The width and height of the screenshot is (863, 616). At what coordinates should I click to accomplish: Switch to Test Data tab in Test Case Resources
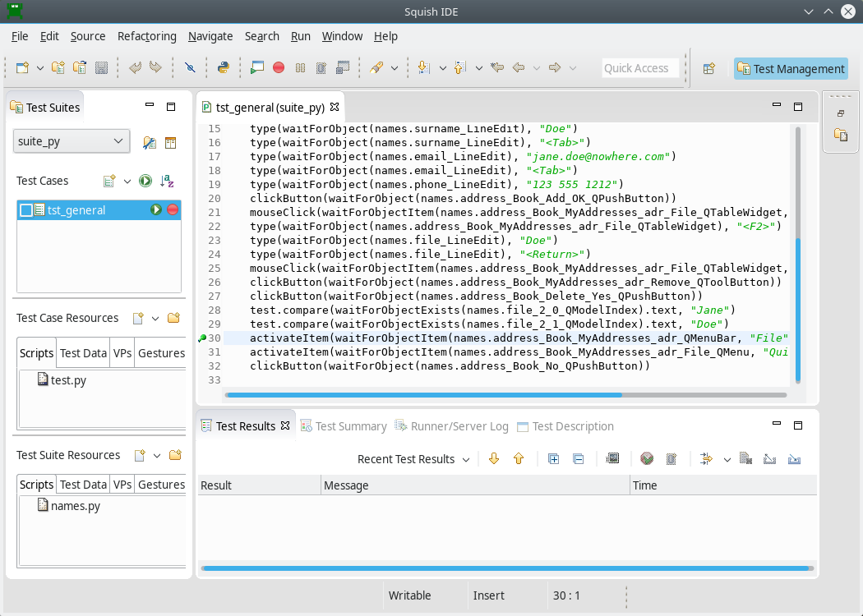tap(83, 353)
